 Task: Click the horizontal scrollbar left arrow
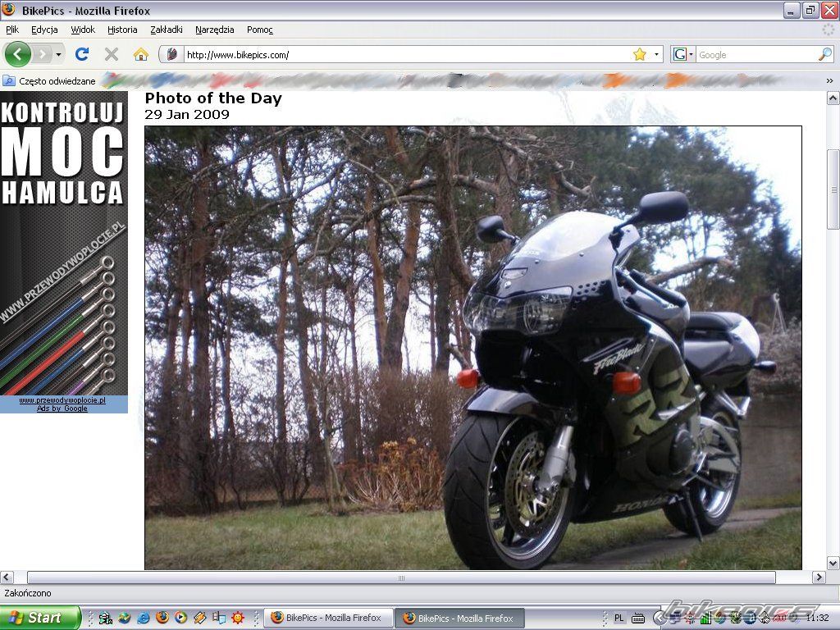[7, 577]
